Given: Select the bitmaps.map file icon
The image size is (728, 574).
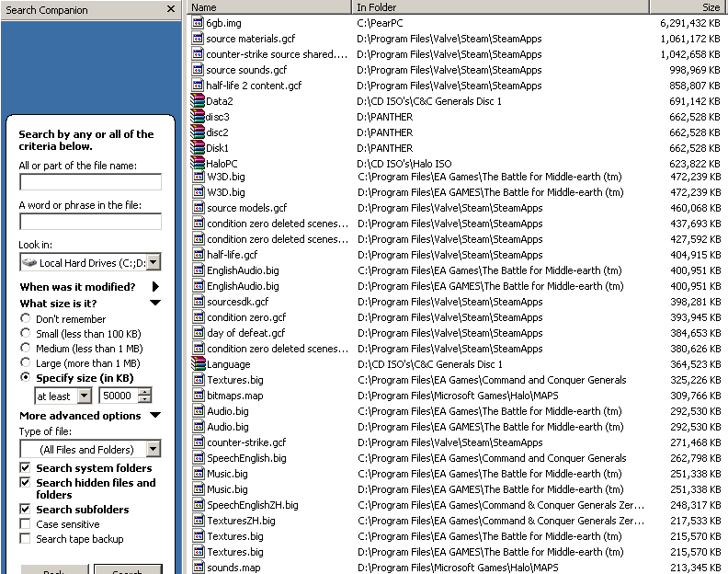Looking at the screenshot, I should point(199,395).
